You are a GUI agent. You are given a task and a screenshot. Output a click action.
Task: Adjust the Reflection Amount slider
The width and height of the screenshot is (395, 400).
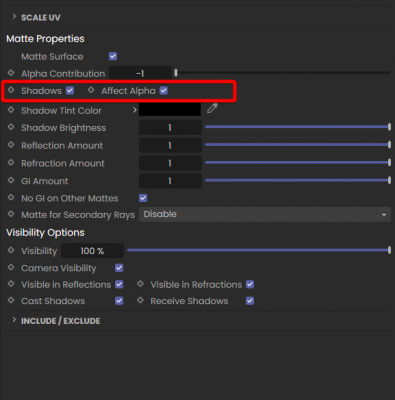298,145
